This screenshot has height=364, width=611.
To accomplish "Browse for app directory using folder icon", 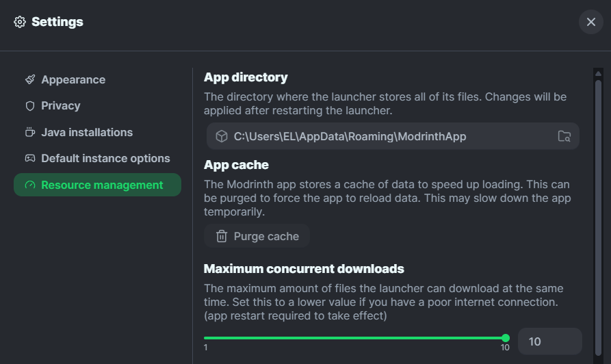I will [x=564, y=136].
